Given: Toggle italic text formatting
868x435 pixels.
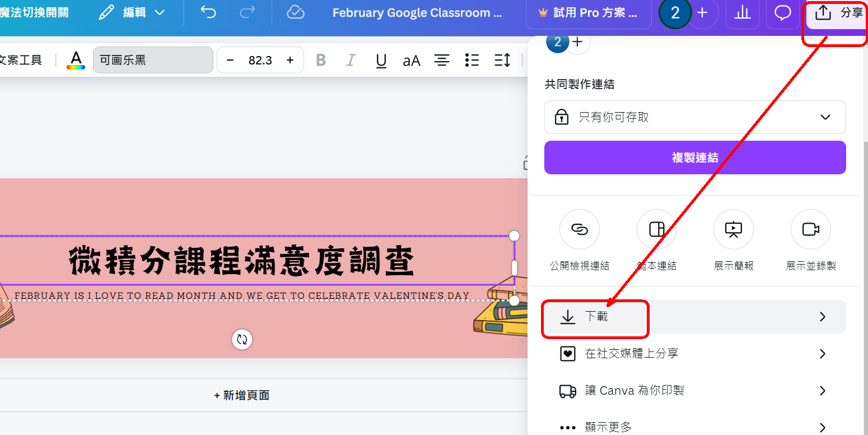Looking at the screenshot, I should (x=351, y=60).
